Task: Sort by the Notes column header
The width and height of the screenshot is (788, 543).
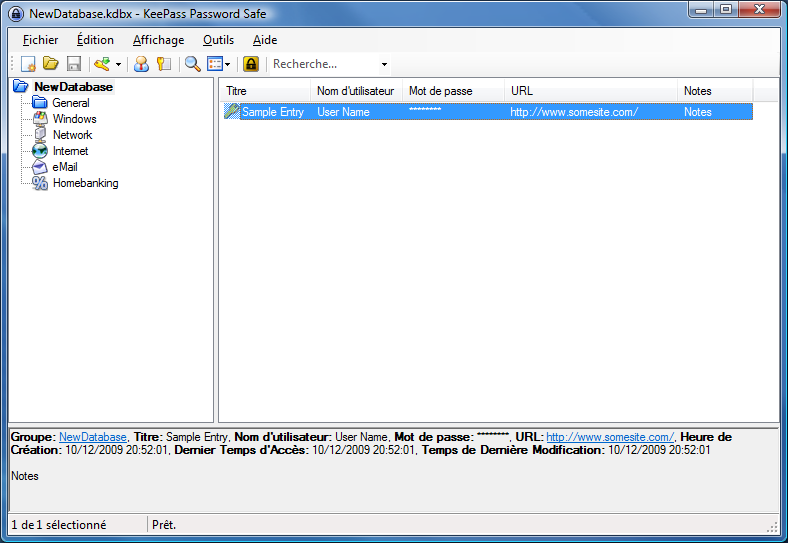Action: point(715,91)
